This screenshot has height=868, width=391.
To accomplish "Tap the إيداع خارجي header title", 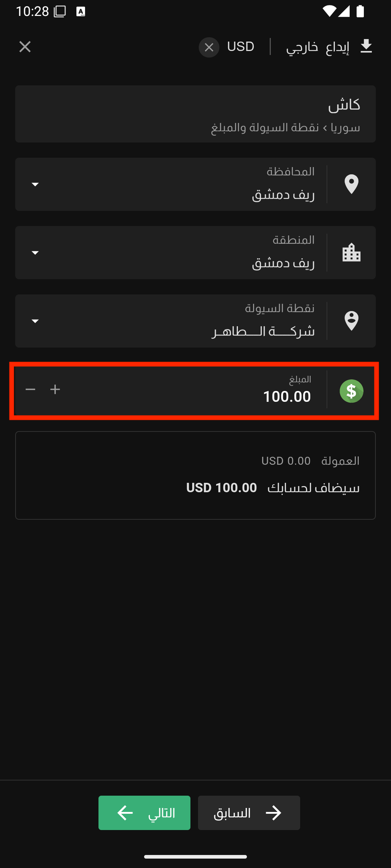I will (318, 47).
